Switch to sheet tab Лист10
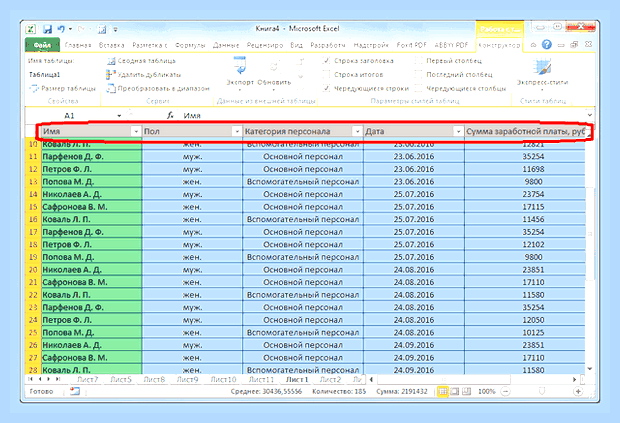Screen dimensions: 620x423 pyautogui.click(x=223, y=379)
